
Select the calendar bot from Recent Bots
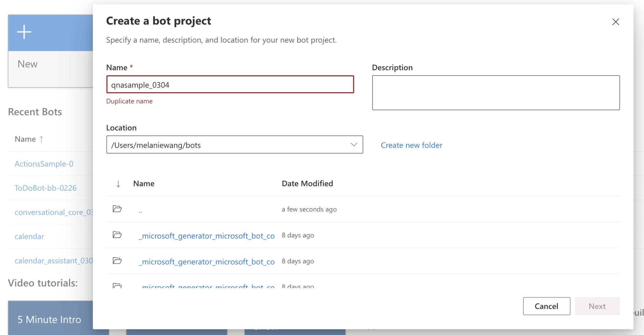coord(29,236)
